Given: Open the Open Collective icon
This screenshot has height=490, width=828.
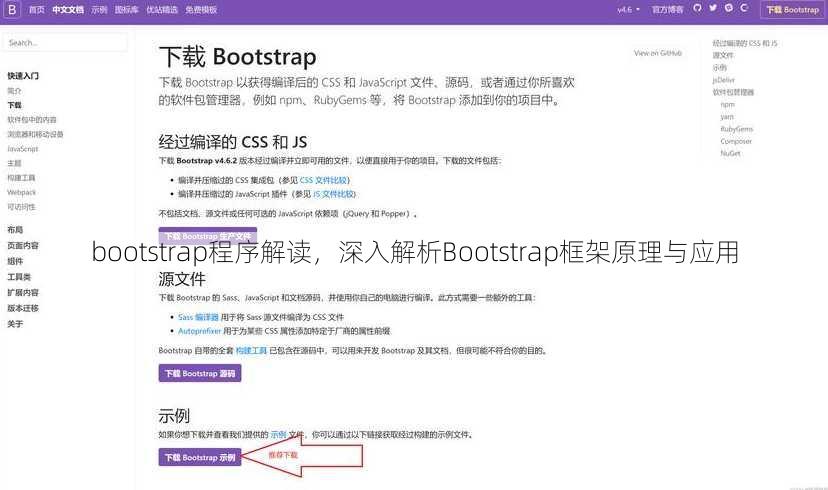Looking at the screenshot, I should (x=744, y=8).
